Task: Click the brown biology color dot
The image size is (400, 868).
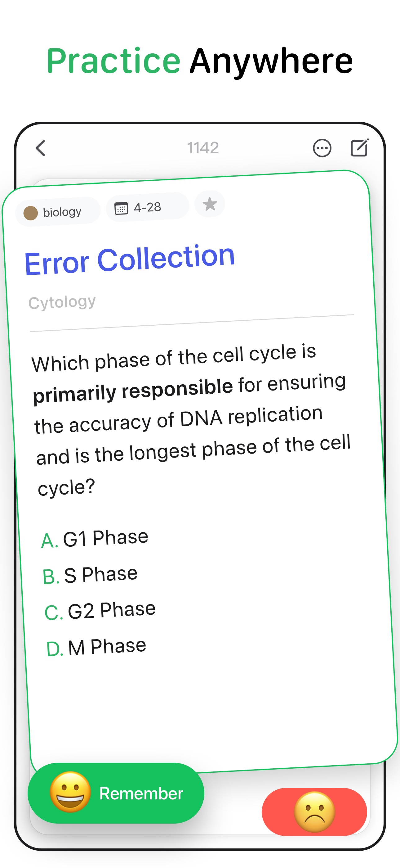Action: [31, 213]
